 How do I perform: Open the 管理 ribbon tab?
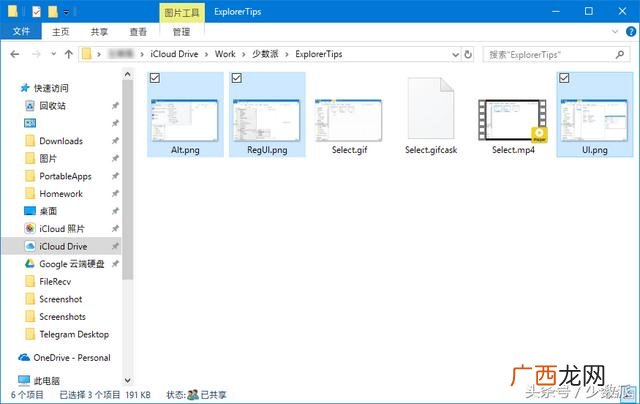coord(181,32)
